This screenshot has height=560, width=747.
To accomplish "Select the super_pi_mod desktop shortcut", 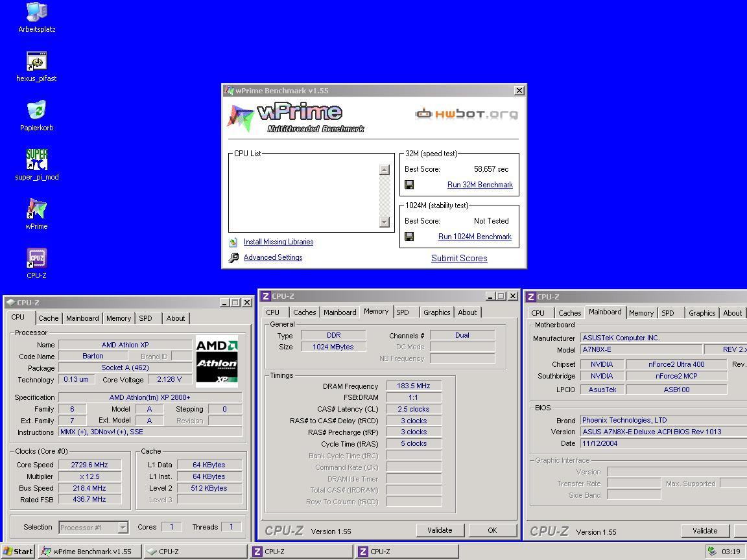I will 37,165.
